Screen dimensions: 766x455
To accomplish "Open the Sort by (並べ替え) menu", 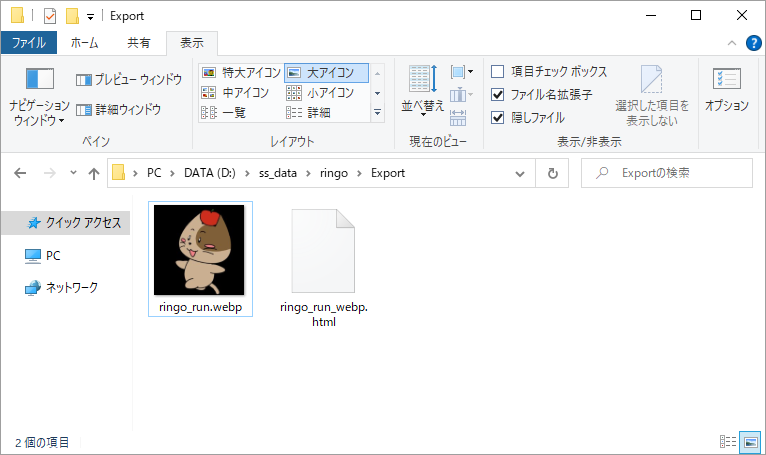I will (423, 90).
